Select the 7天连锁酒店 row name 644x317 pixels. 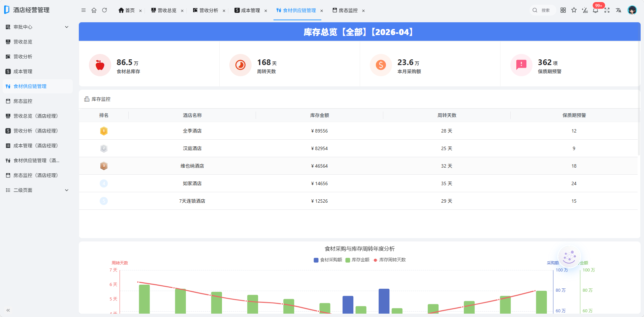click(192, 201)
